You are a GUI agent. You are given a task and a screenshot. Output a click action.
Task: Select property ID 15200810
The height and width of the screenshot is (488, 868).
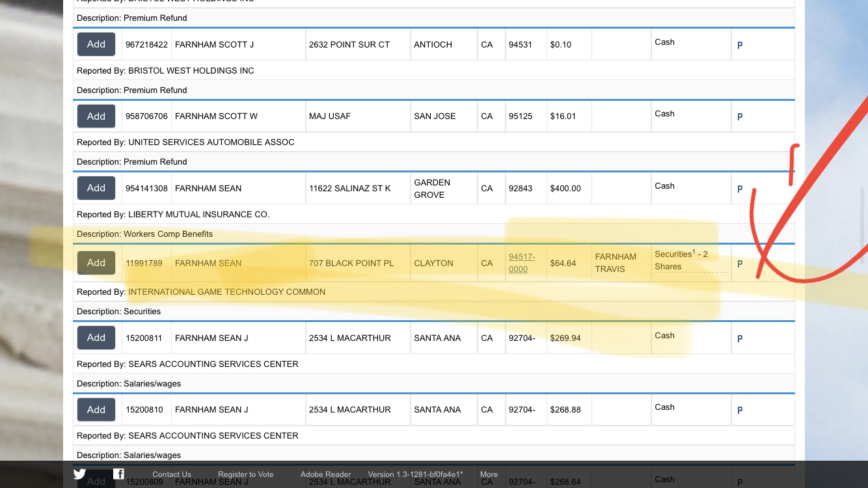click(144, 409)
